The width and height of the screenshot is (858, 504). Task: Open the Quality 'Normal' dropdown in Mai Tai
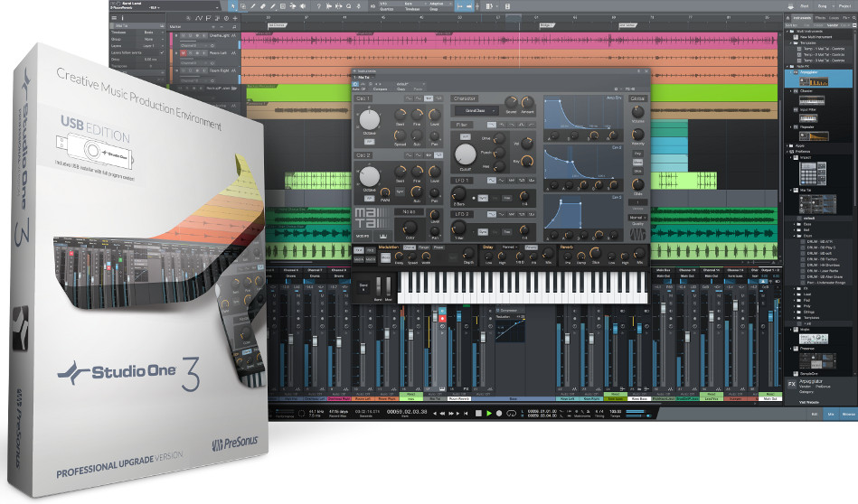(637, 217)
